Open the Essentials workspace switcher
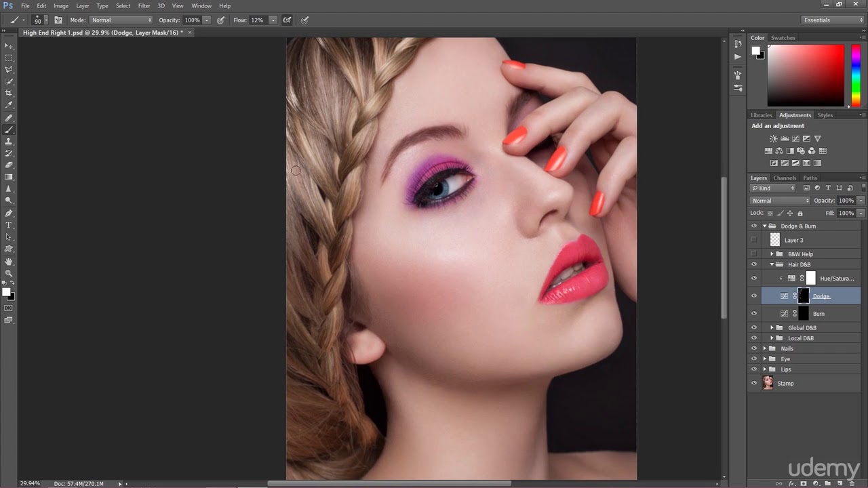The height and width of the screenshot is (488, 868). (x=833, y=20)
